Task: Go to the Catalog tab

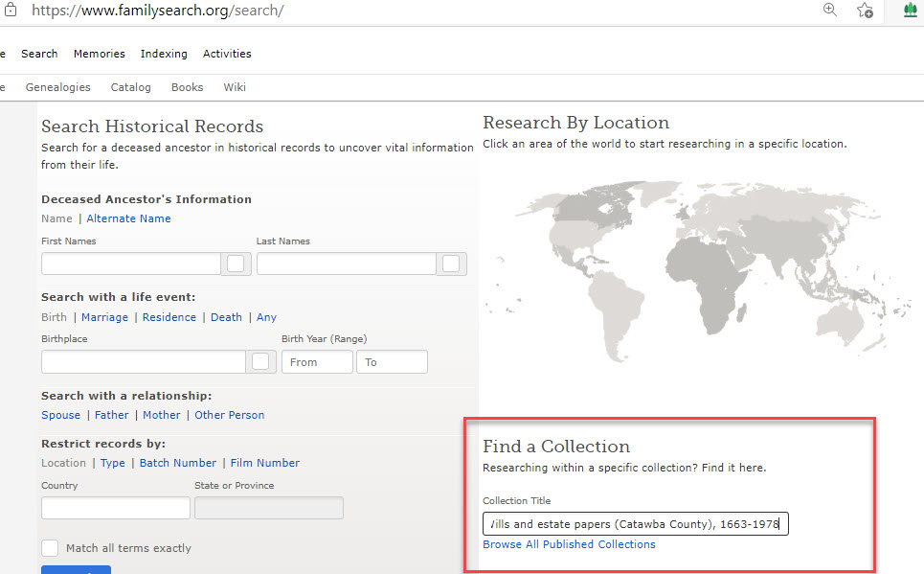Action: 131,87
